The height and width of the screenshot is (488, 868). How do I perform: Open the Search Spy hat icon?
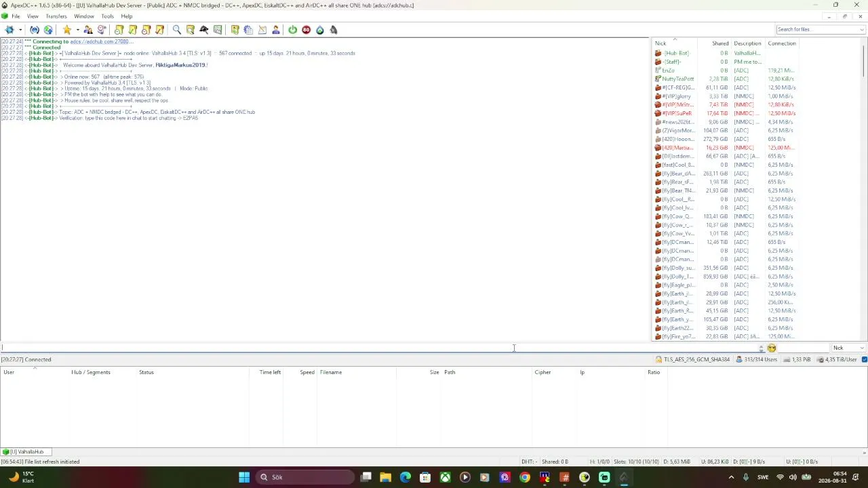(204, 30)
